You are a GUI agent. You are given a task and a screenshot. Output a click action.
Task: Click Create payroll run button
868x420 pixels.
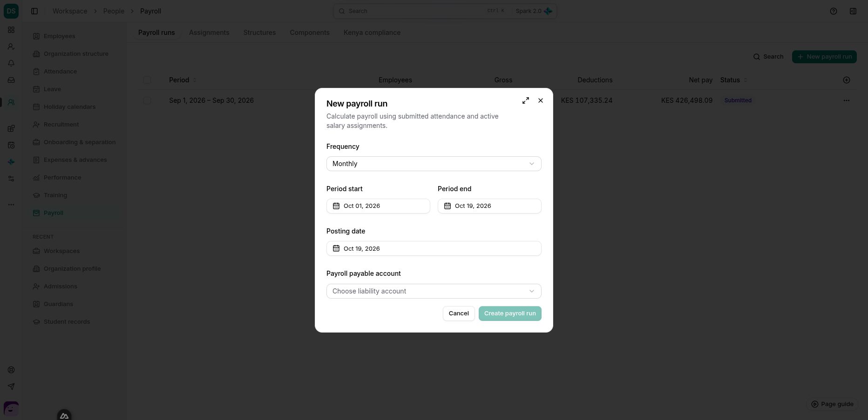pyautogui.click(x=510, y=313)
